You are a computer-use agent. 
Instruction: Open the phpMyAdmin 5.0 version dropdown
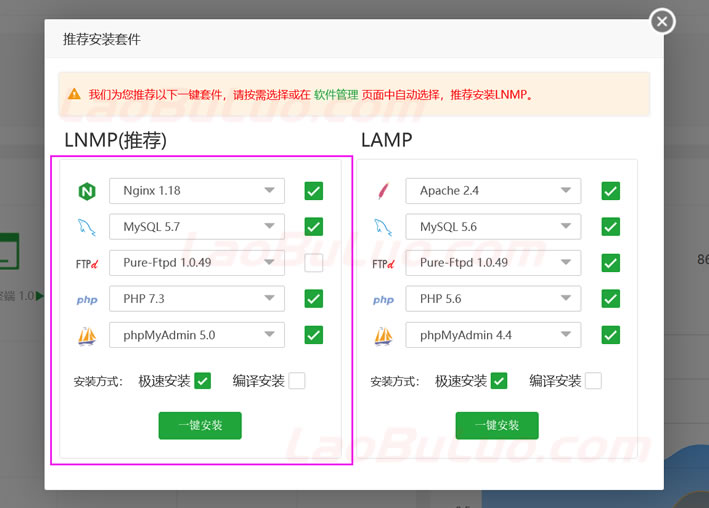197,335
